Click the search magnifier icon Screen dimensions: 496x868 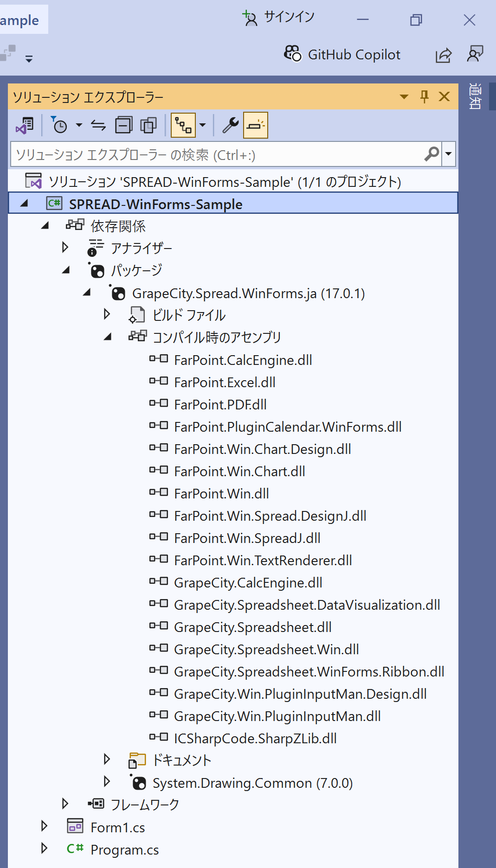(x=432, y=154)
